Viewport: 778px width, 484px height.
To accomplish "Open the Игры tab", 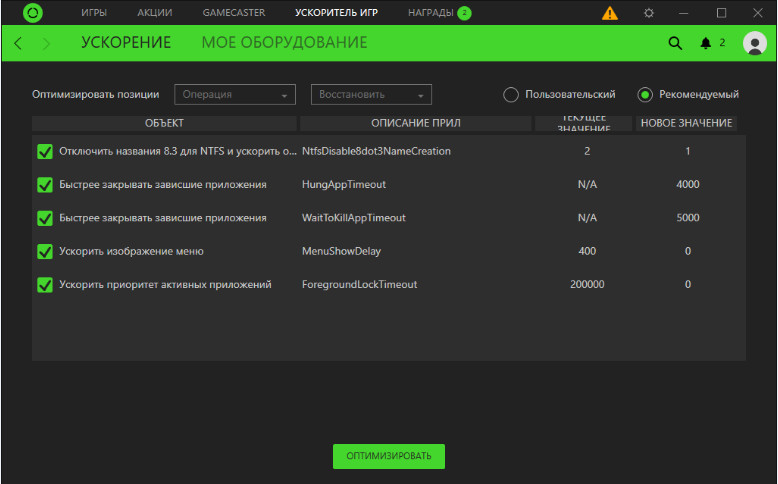I will click(x=94, y=13).
